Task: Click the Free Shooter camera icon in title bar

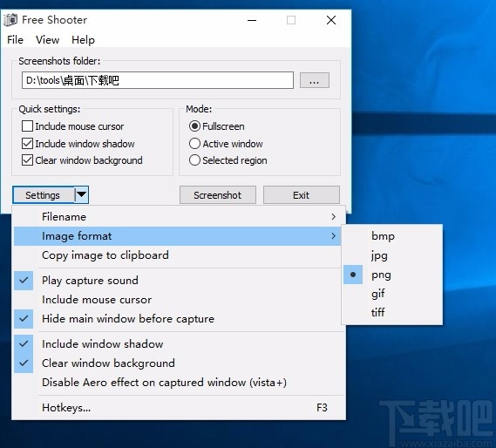Action: tap(10, 20)
